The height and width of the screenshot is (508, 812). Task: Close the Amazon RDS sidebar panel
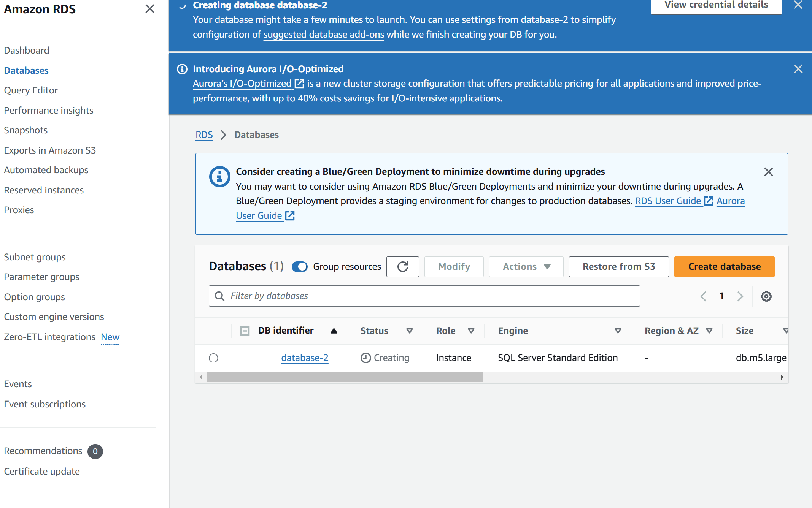click(x=150, y=9)
